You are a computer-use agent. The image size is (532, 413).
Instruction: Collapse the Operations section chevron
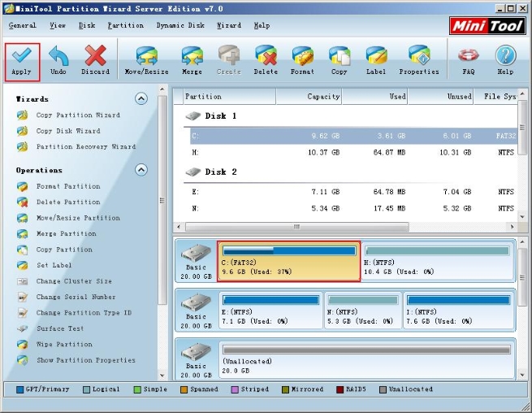coord(141,170)
